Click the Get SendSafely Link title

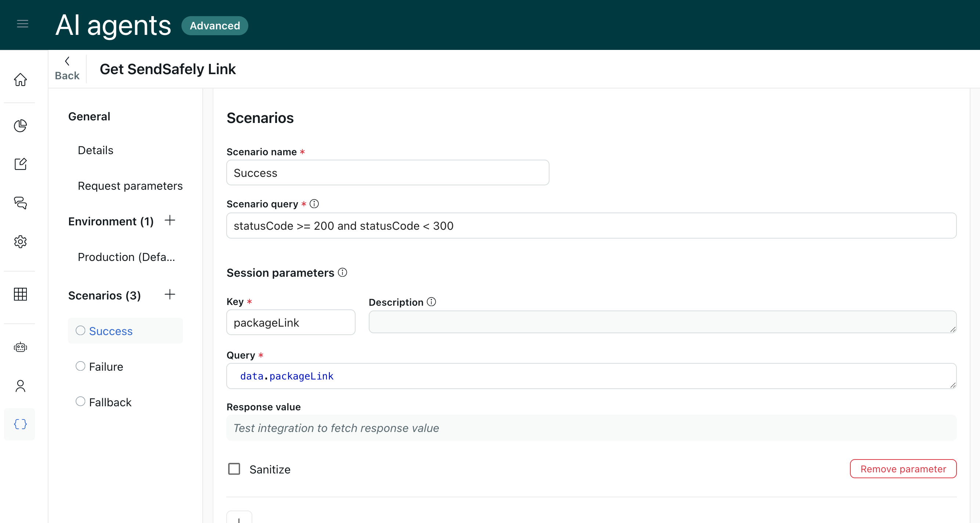168,69
